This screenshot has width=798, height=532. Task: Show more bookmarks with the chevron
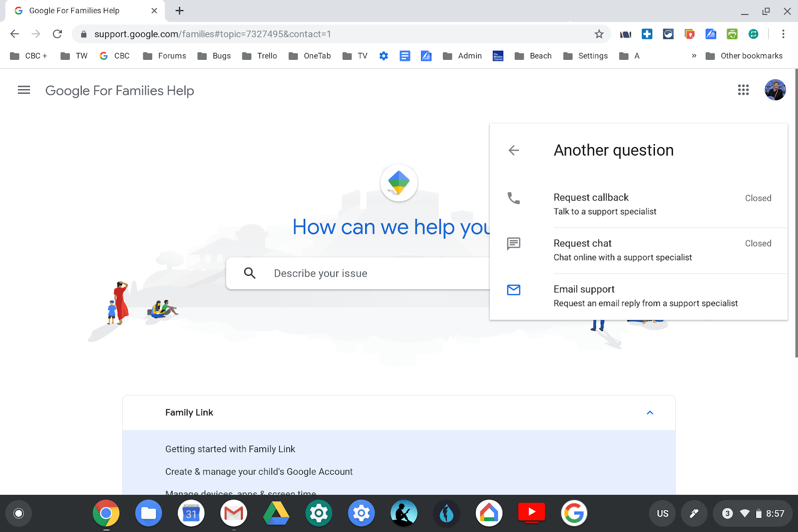coord(694,56)
